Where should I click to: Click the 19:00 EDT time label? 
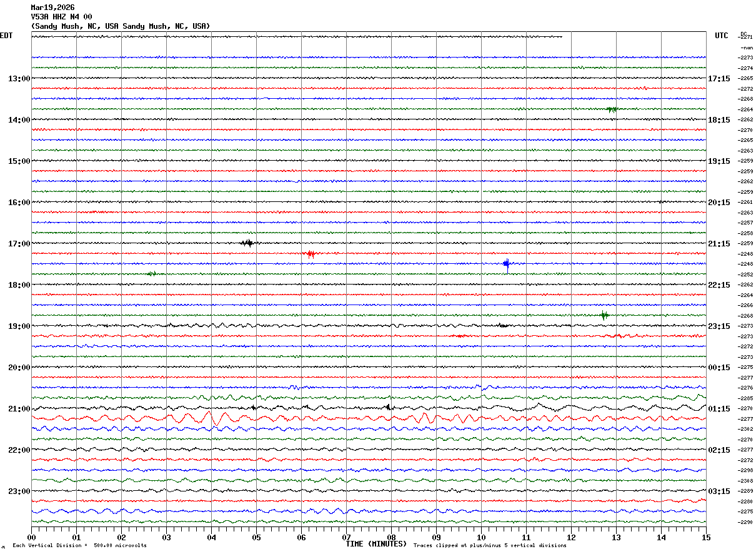pyautogui.click(x=19, y=326)
